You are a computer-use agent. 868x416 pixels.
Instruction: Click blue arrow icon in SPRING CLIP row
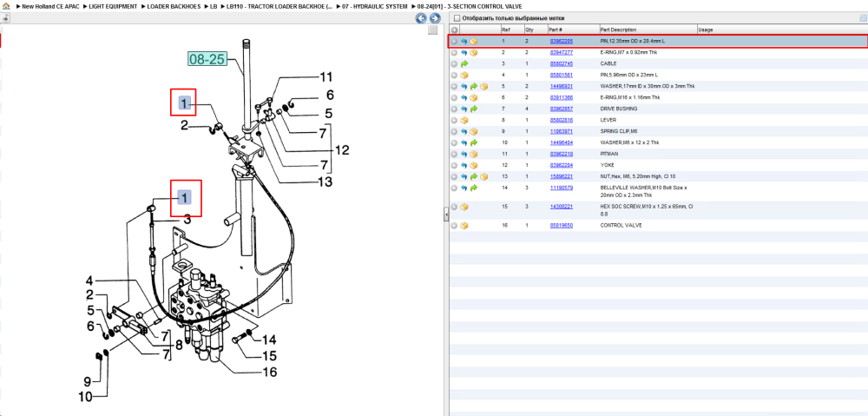(464, 131)
